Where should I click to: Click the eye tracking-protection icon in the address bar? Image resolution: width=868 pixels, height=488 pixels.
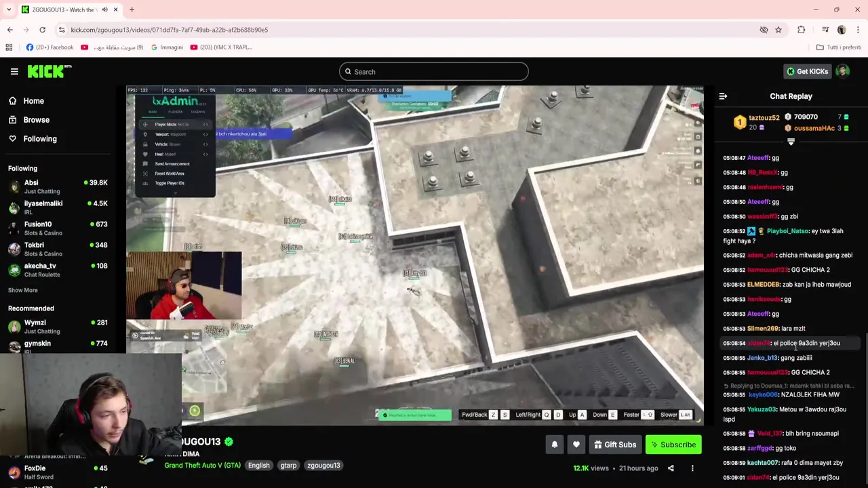(764, 30)
